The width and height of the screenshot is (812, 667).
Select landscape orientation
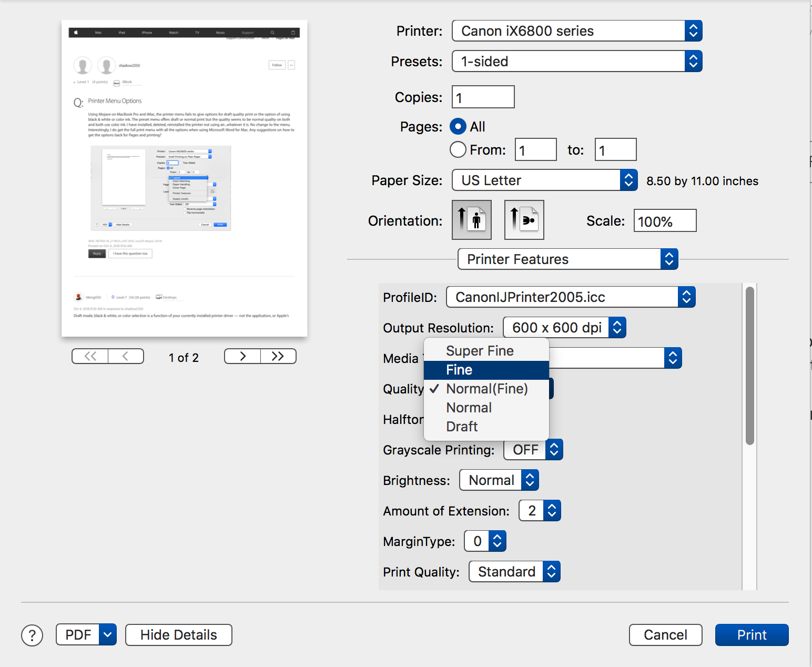click(523, 219)
